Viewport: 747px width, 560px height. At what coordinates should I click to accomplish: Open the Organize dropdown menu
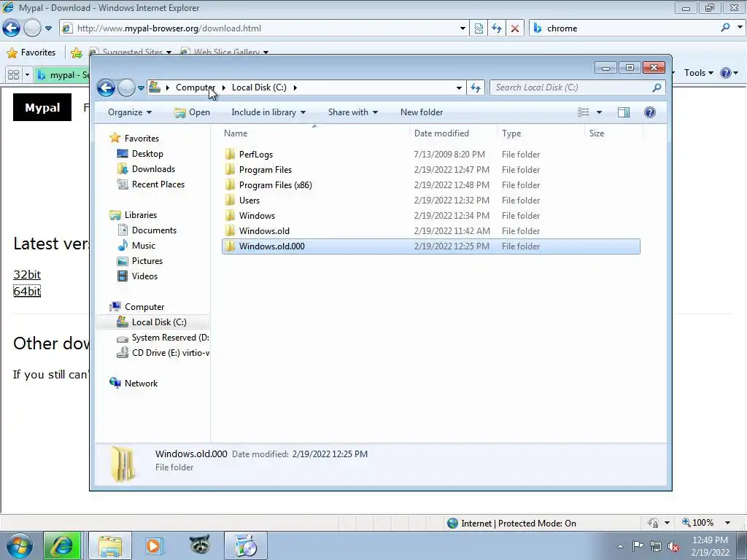pos(130,112)
